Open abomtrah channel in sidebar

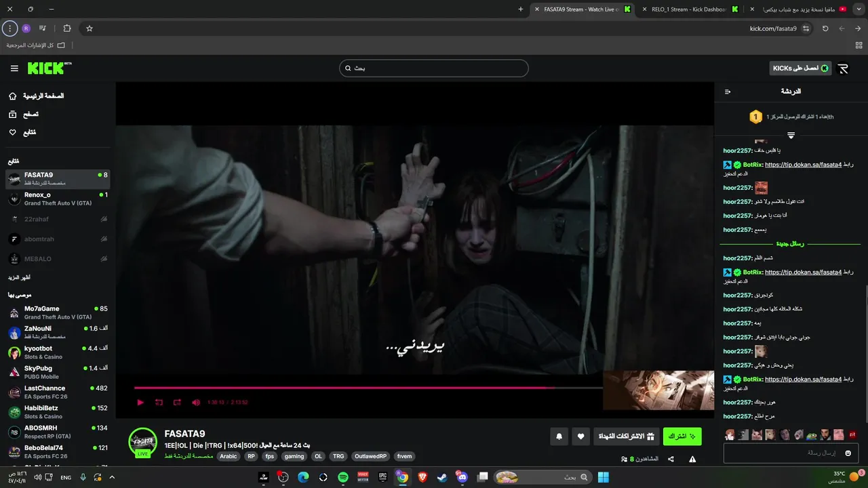[x=58, y=239]
